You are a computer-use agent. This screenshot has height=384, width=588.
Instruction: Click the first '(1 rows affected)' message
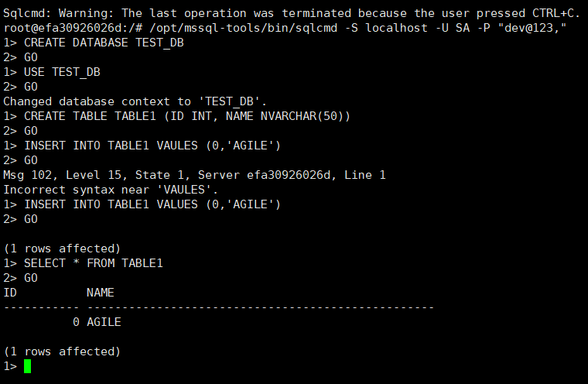63,249
